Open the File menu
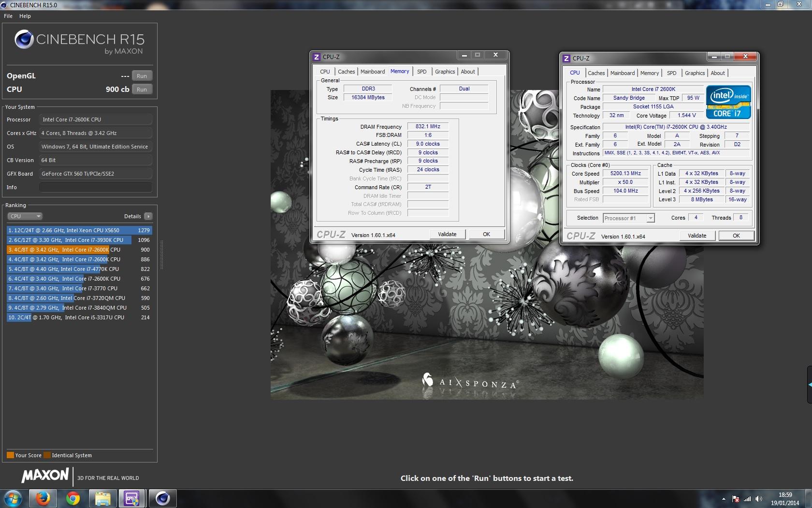 [x=8, y=16]
